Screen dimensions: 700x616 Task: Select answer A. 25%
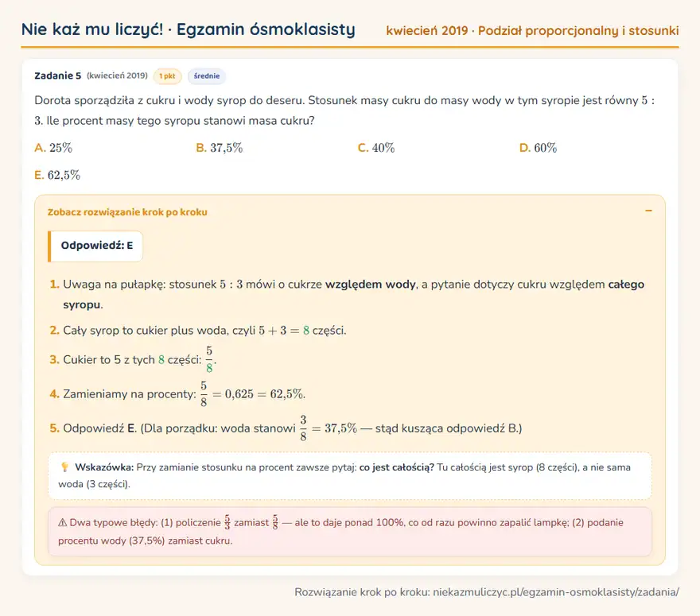(x=53, y=148)
